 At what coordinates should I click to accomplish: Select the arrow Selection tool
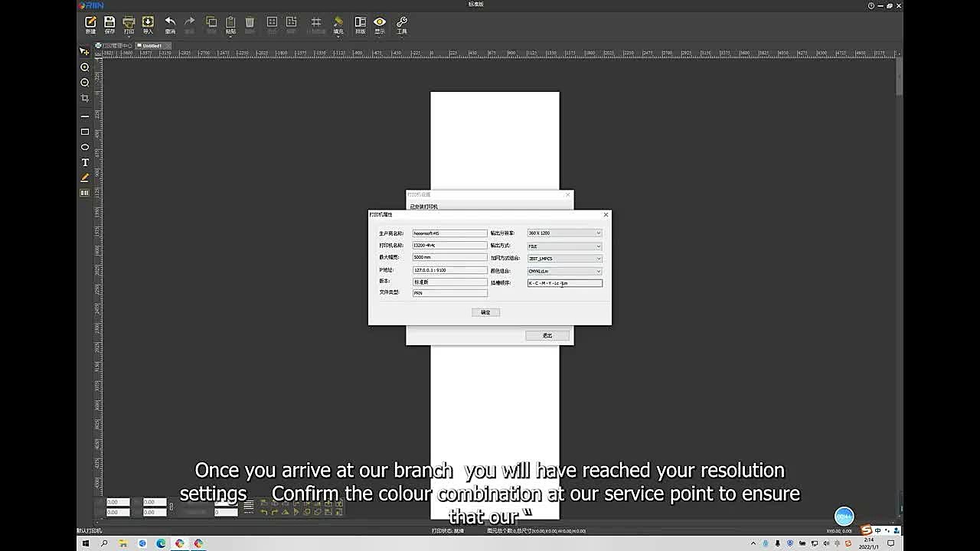pyautogui.click(x=85, y=51)
